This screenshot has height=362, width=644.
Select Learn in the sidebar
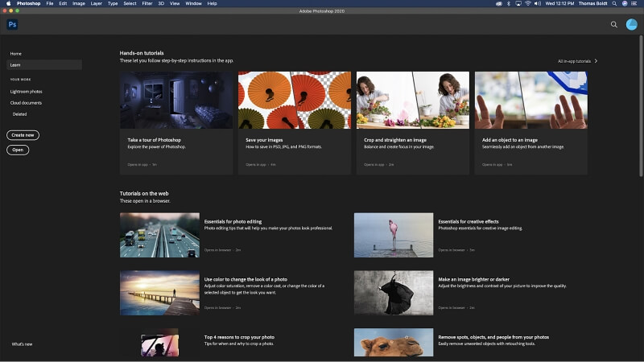pyautogui.click(x=44, y=65)
